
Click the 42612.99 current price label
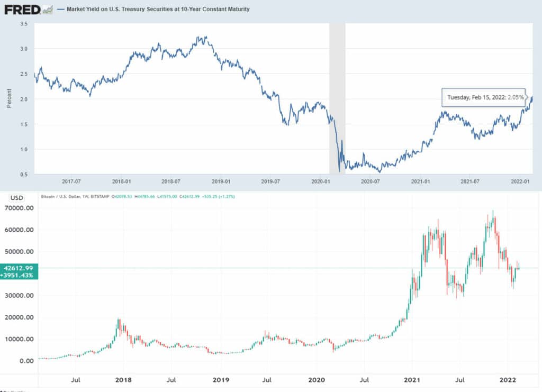click(19, 268)
